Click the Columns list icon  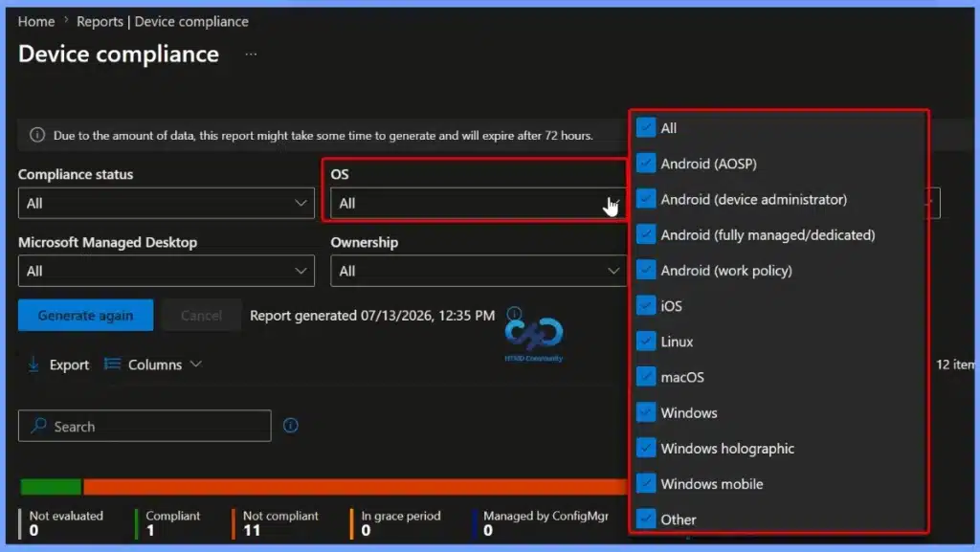113,364
